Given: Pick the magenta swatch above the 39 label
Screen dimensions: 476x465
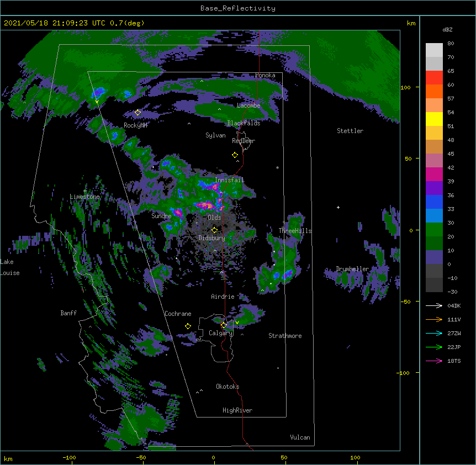Looking at the screenshot, I should click(434, 174).
